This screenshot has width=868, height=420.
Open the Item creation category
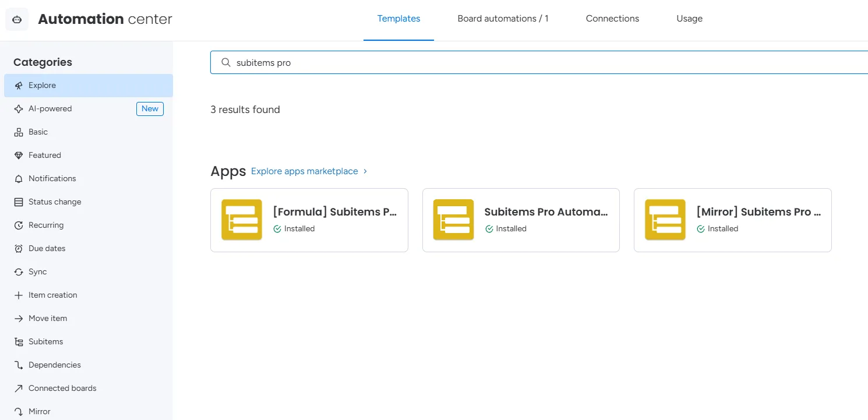pyautogui.click(x=52, y=295)
